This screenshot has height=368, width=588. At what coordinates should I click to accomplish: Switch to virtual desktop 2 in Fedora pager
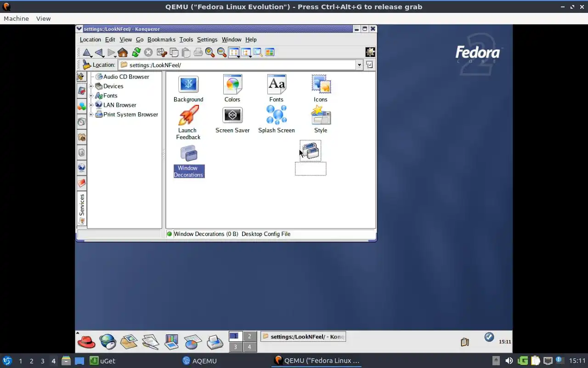(249, 336)
